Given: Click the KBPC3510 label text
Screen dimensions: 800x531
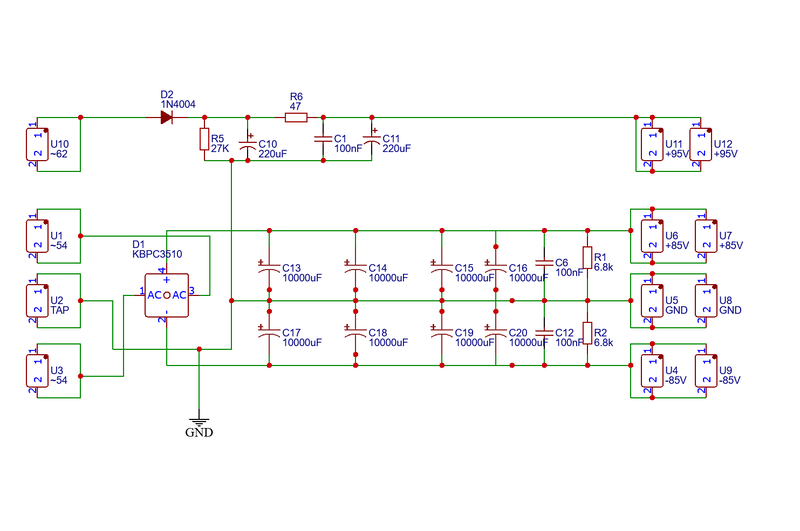Looking at the screenshot, I should coord(157,254).
